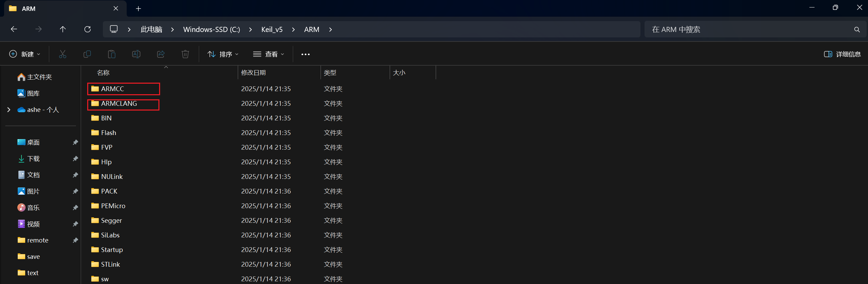Sort by the 修改日期 column header
This screenshot has width=868, height=284.
click(253, 73)
